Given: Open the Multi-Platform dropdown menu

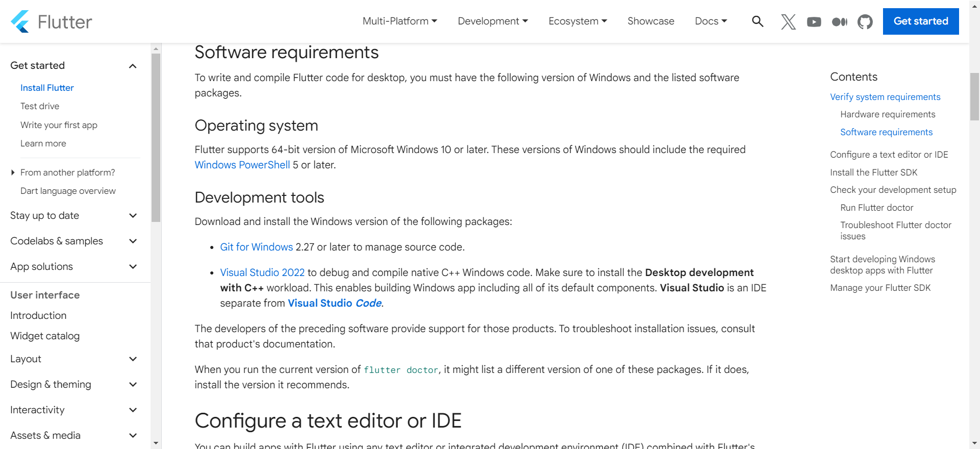Looking at the screenshot, I should [x=400, y=21].
